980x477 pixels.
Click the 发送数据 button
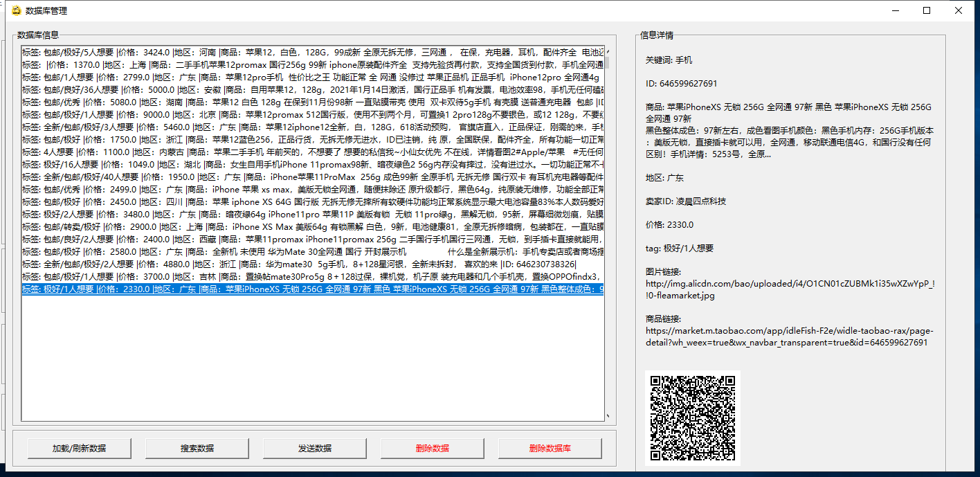click(314, 448)
